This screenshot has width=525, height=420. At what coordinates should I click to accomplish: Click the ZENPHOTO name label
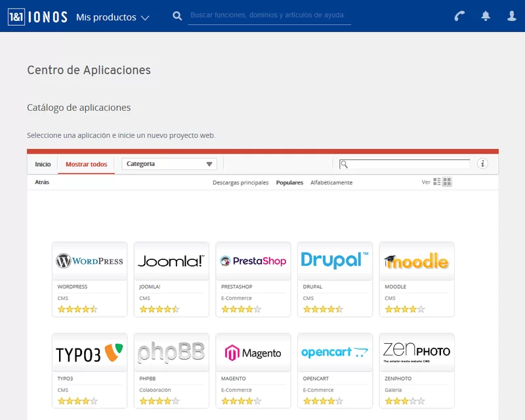398,379
